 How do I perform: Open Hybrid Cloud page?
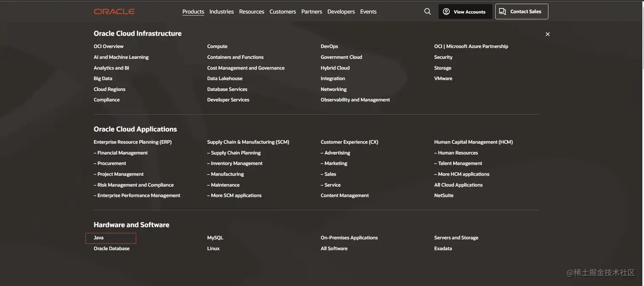coord(335,68)
